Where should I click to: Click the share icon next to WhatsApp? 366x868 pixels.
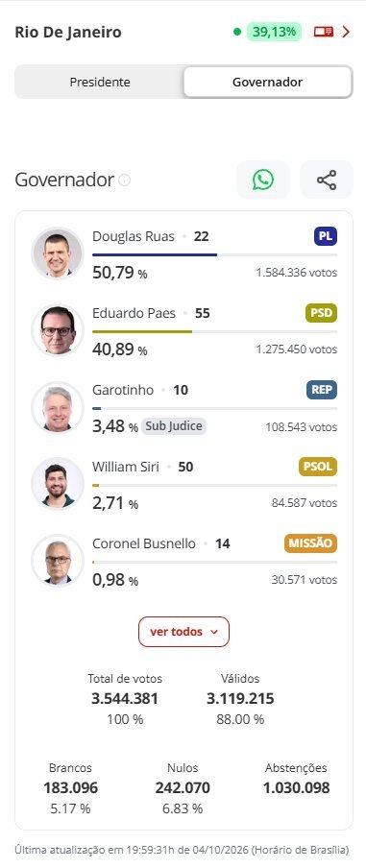click(x=327, y=180)
